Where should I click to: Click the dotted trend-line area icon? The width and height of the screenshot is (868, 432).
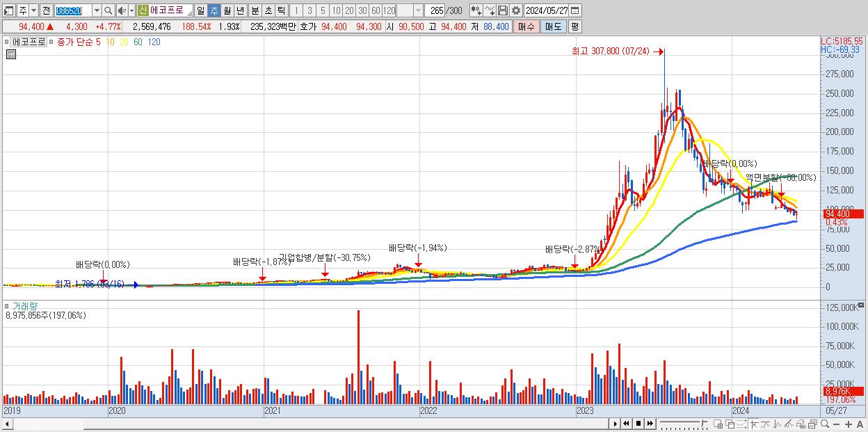coord(741,424)
